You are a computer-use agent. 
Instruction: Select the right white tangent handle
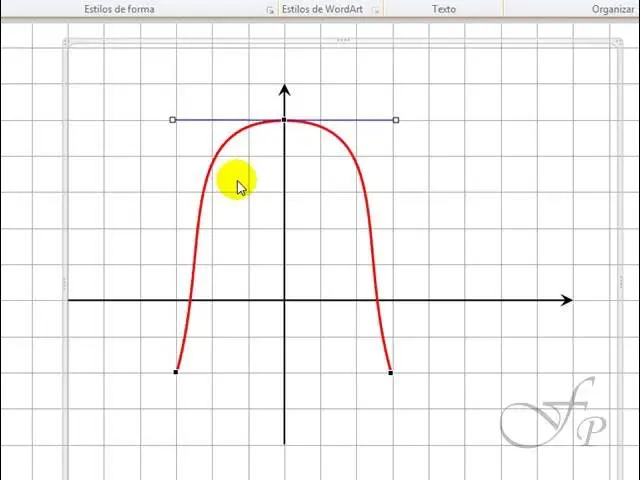coord(396,120)
